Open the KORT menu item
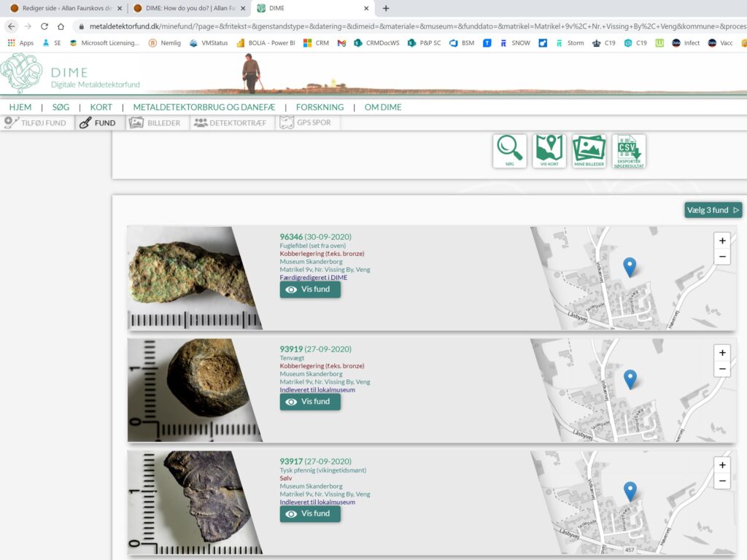747x560 pixels. click(101, 107)
